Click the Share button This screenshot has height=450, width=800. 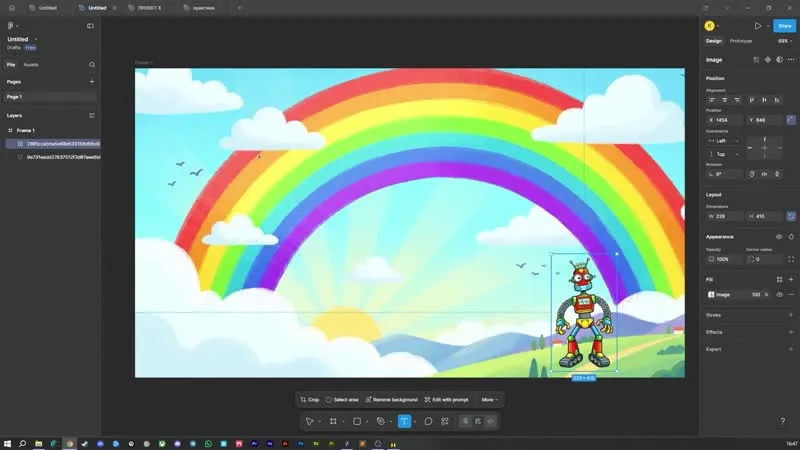click(784, 26)
